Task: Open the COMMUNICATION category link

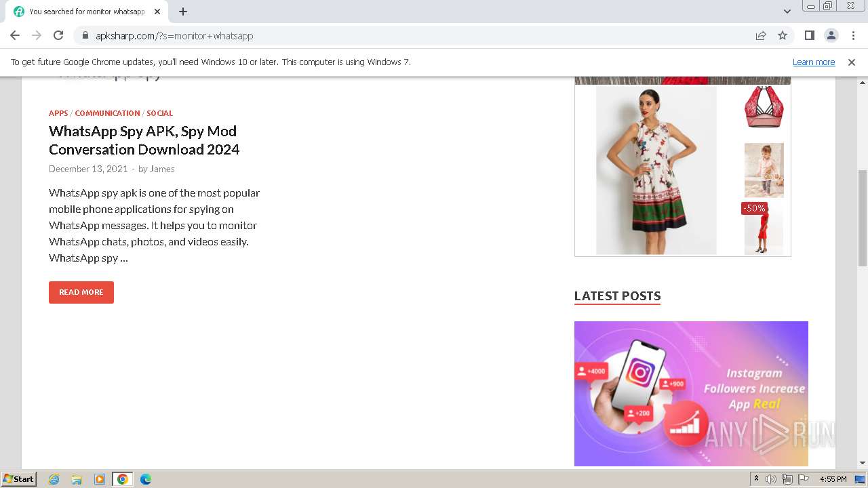Action: pyautogui.click(x=107, y=113)
